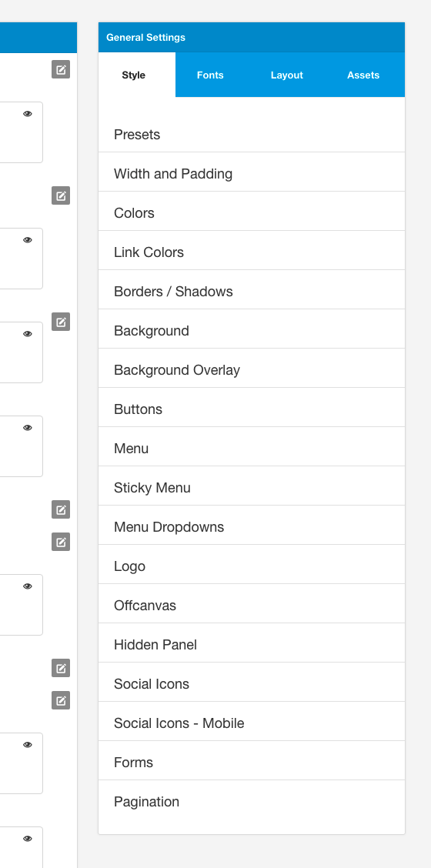Click the lowest edit pencil icon in the left panel
Image resolution: width=431 pixels, height=868 pixels.
(x=61, y=700)
